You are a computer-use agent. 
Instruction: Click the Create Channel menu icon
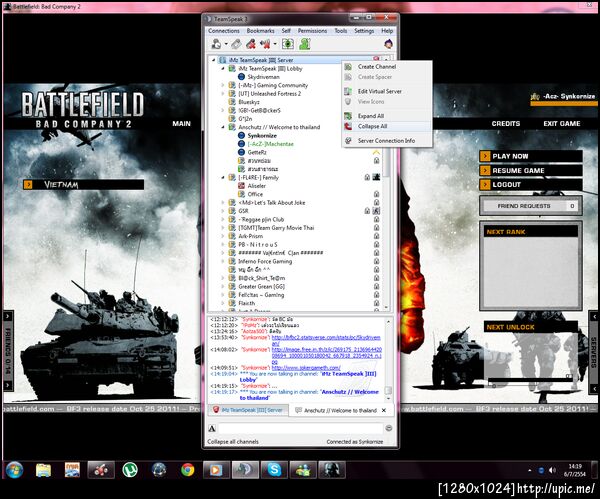point(348,67)
